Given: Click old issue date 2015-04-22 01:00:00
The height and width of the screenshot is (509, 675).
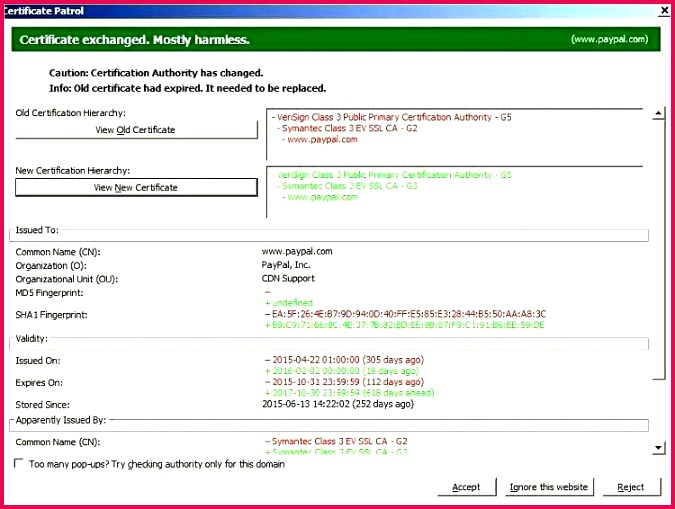Looking at the screenshot, I should (344, 360).
